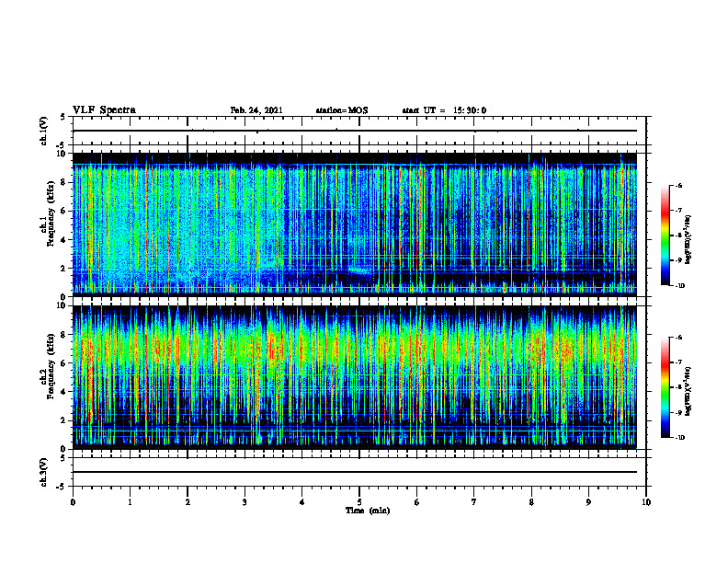Click time axis tick label "1"
This screenshot has height=563, width=728.
[130, 502]
